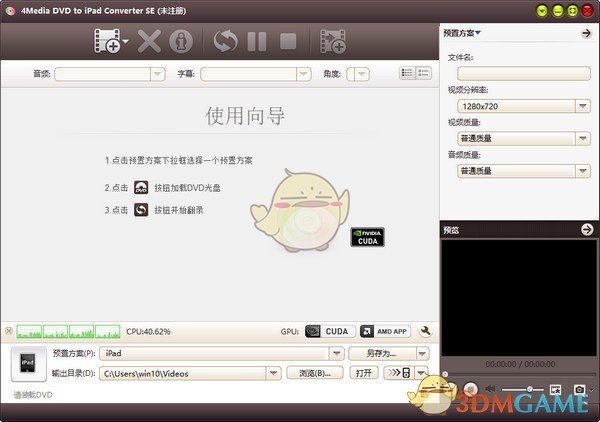Click the first green CPU usage graph
This screenshot has height=422, width=600.
[29, 332]
